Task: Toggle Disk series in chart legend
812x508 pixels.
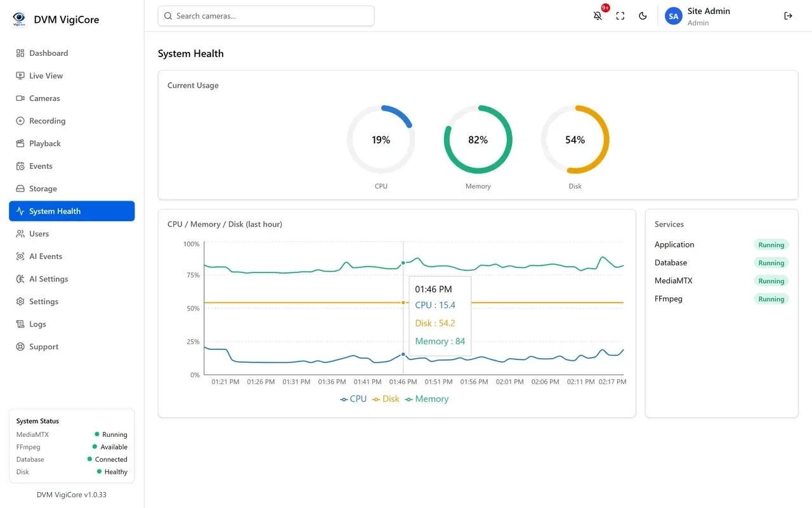Action: click(x=386, y=399)
